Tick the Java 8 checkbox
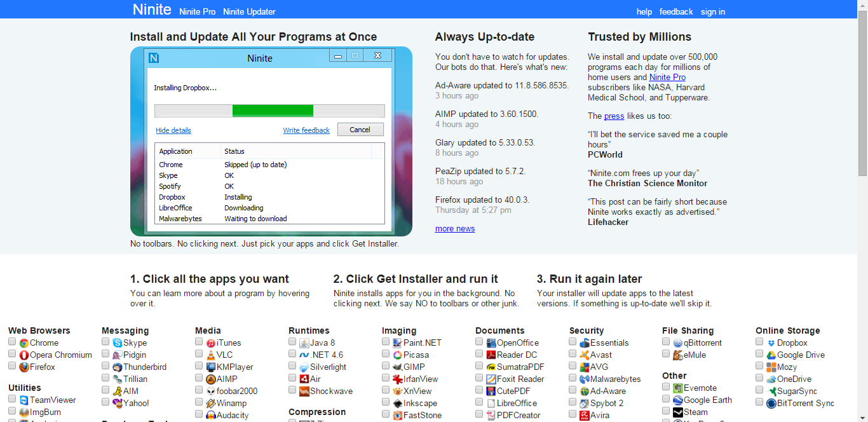Viewport: 868px width, 422px height. pos(293,342)
